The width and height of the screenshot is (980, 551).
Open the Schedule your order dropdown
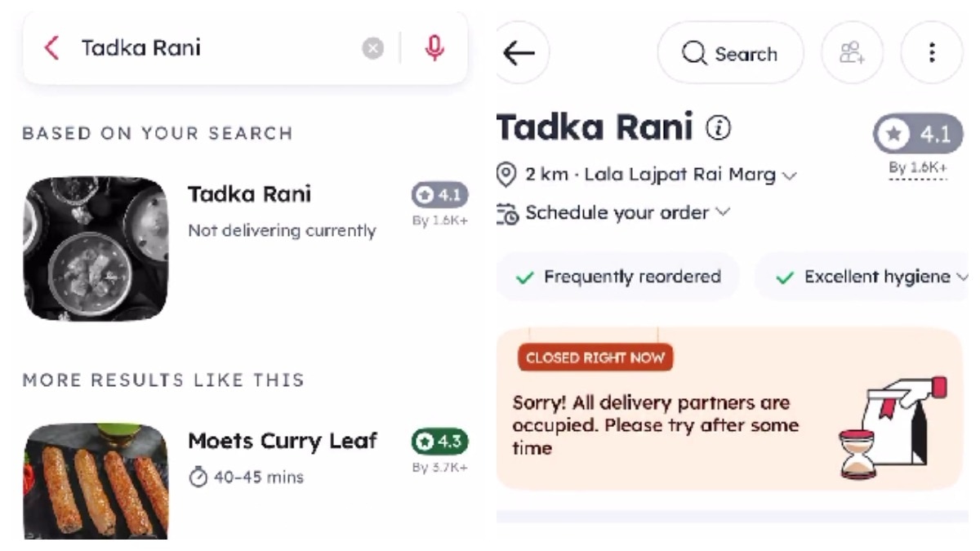pos(722,212)
